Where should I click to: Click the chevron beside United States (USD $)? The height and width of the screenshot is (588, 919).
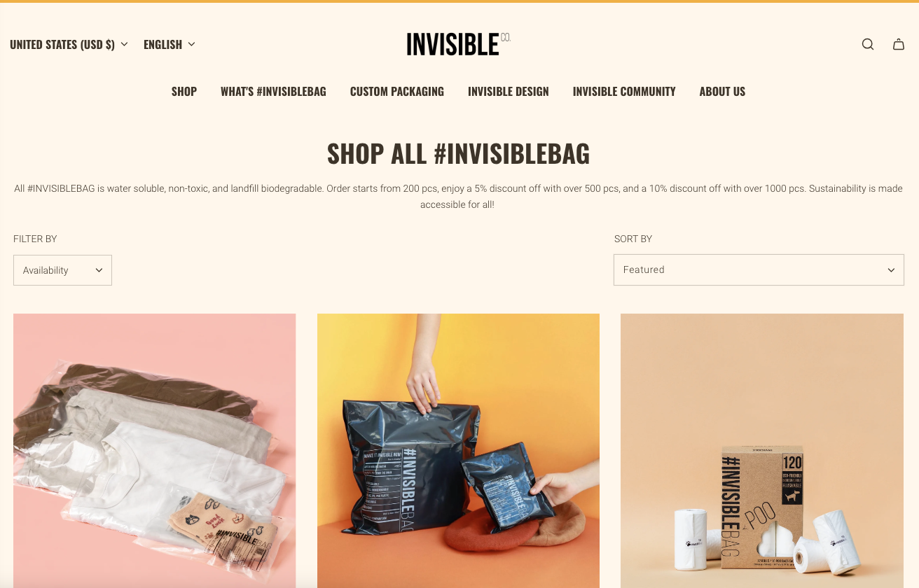tap(124, 44)
